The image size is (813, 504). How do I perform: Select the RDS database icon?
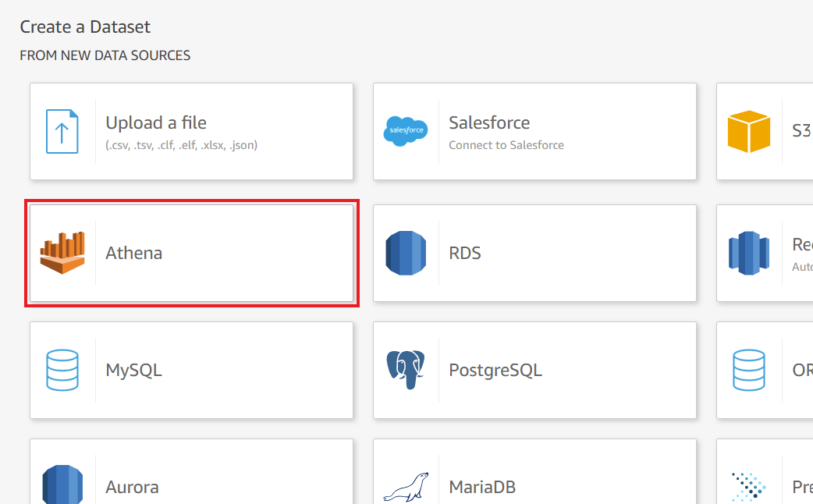406,252
